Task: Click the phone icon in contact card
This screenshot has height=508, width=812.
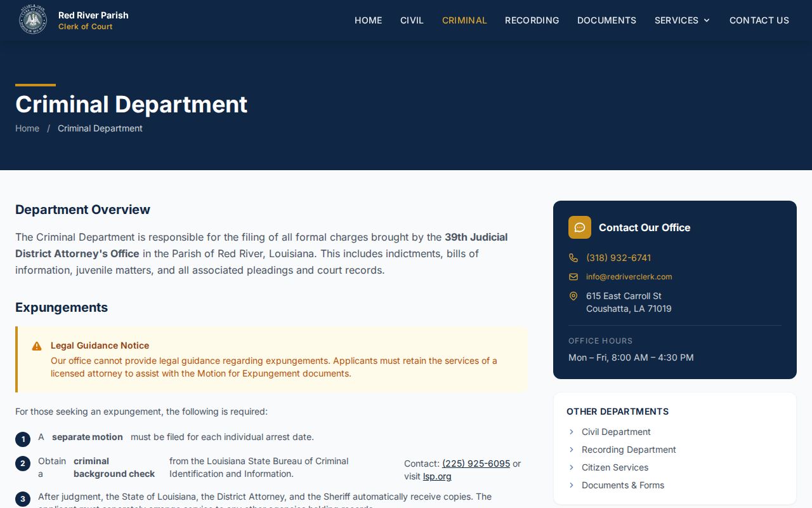Action: 573,258
